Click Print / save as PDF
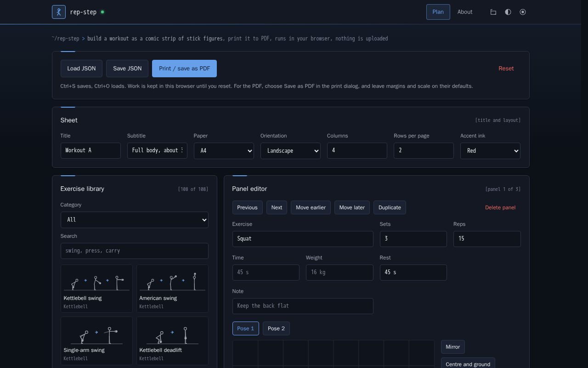Viewport: 588px width, 368px height. [184, 69]
